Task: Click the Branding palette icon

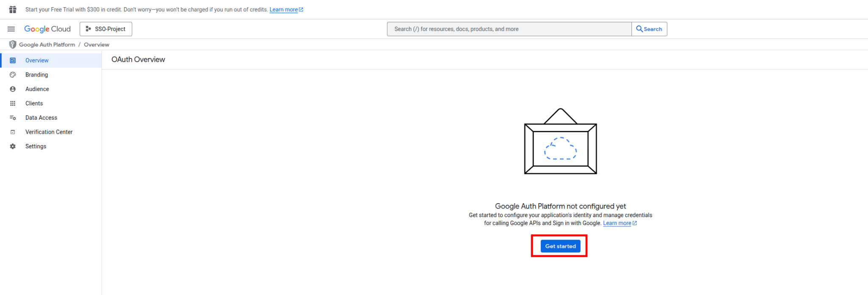Action: coord(13,75)
